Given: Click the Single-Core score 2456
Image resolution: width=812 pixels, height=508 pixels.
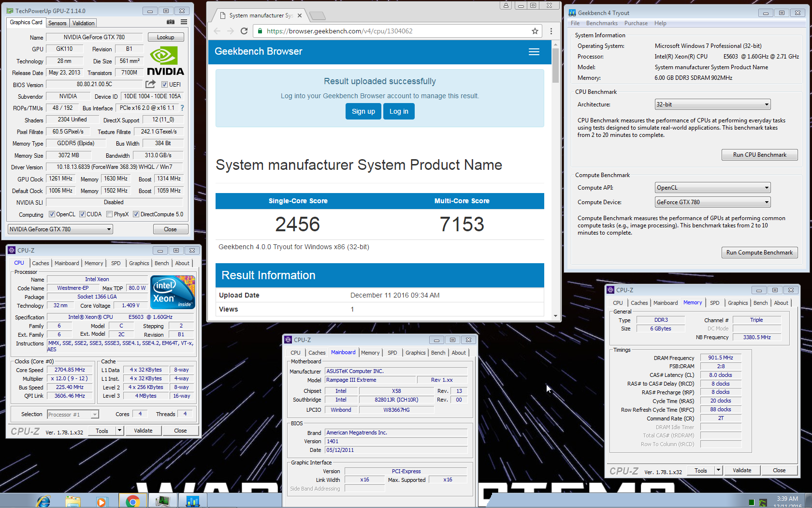Looking at the screenshot, I should tap(298, 224).
